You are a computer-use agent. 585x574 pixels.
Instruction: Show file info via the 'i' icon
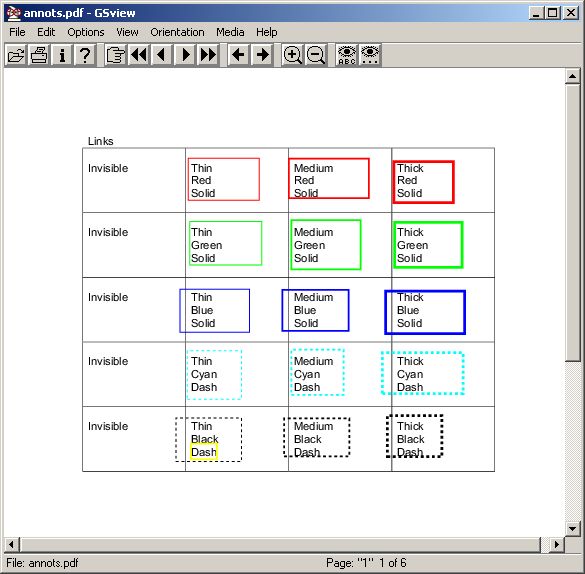coord(62,55)
